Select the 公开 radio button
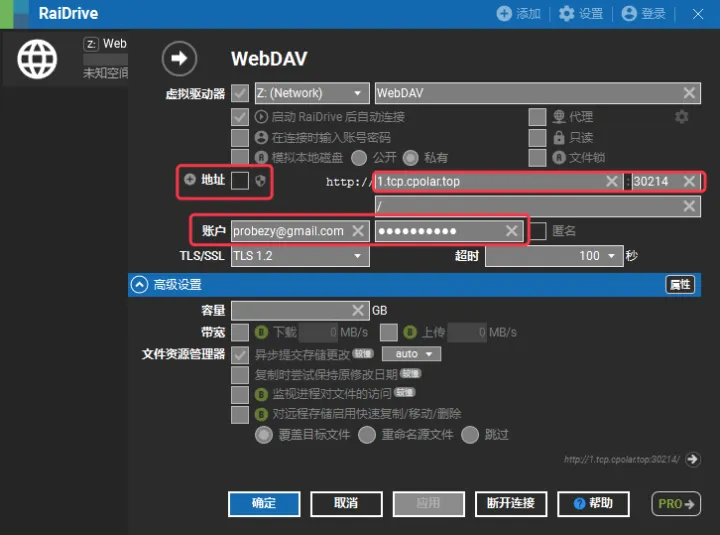Viewport: 720px width, 535px height. click(x=359, y=158)
